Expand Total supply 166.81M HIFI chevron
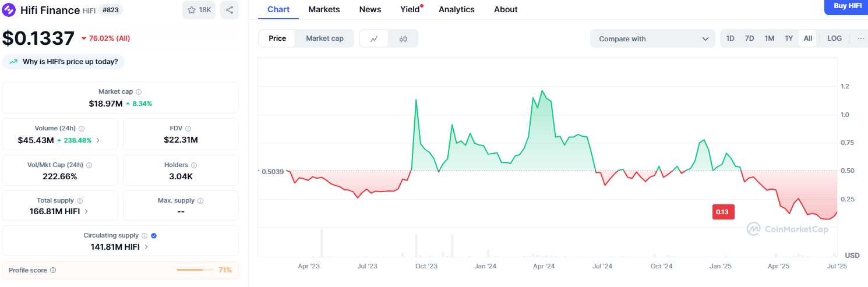 86,211
